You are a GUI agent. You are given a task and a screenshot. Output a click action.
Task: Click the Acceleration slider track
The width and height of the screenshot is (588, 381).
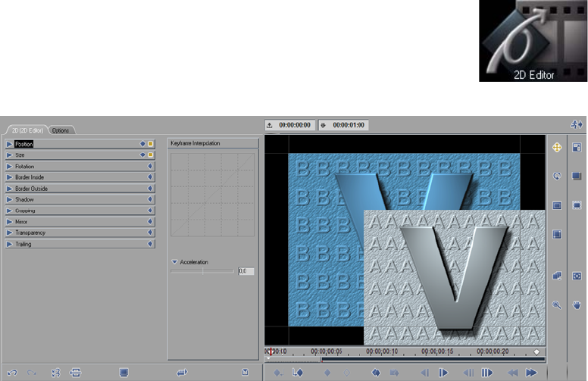[202, 270]
